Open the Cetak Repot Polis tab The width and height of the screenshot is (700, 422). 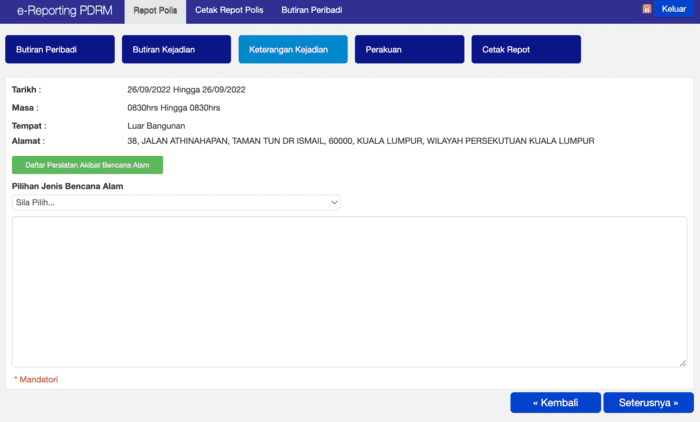pos(231,10)
